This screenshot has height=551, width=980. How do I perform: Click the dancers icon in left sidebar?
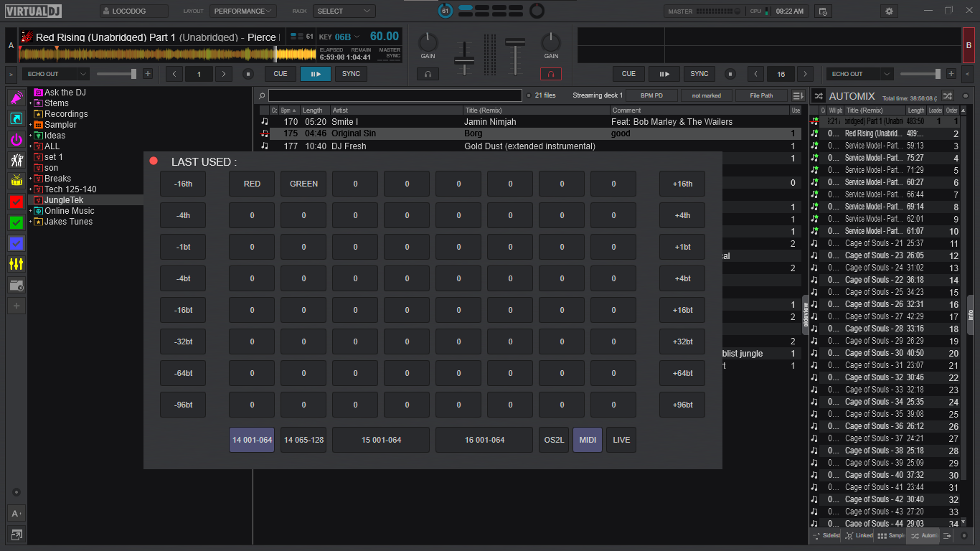[x=17, y=160]
